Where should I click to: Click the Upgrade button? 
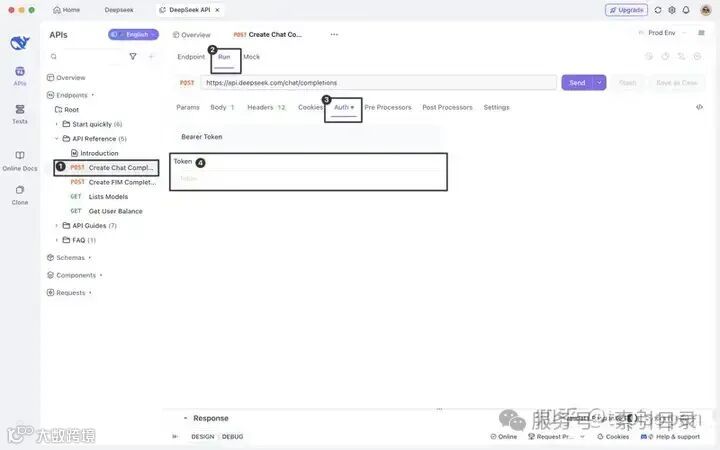(x=626, y=10)
